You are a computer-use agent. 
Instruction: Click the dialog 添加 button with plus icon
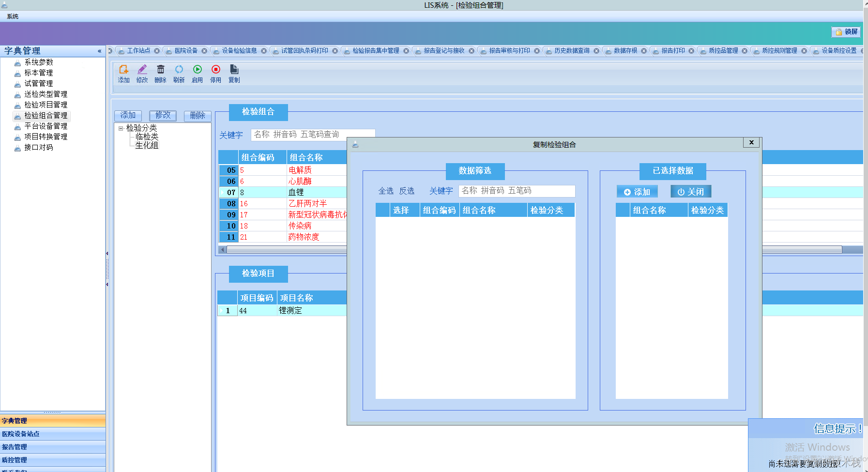[637, 192]
